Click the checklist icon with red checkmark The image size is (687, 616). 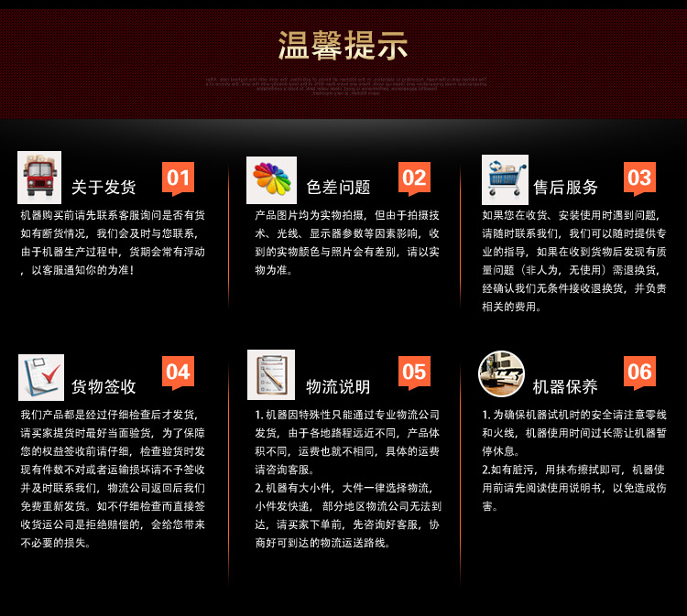coord(41,377)
